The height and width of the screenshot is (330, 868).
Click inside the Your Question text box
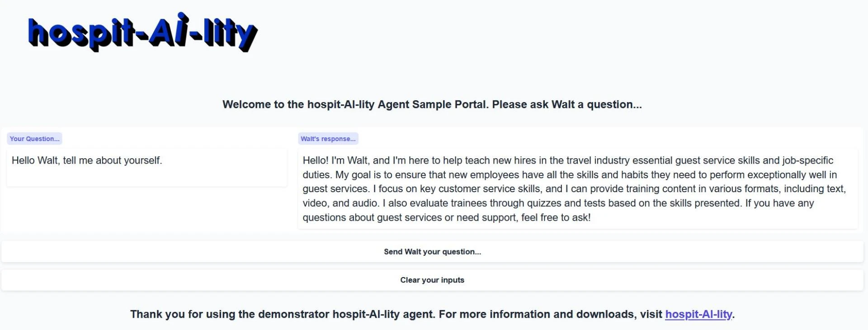[147, 167]
